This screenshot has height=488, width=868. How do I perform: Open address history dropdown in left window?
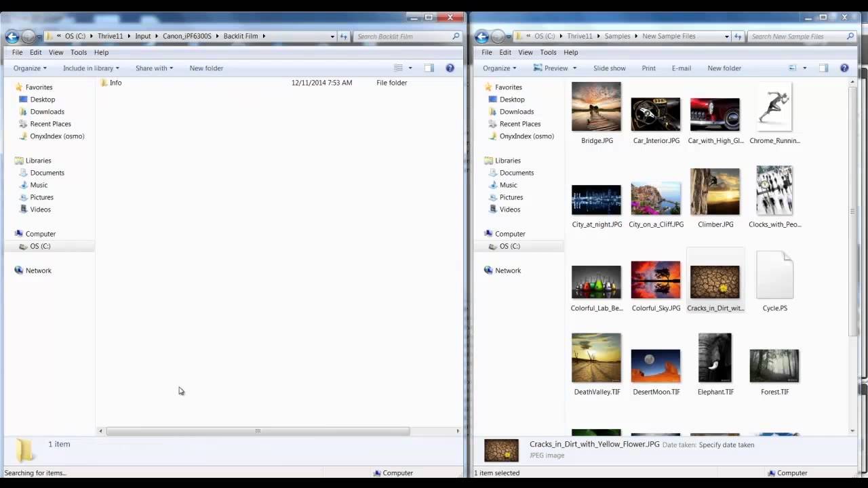[x=332, y=37]
